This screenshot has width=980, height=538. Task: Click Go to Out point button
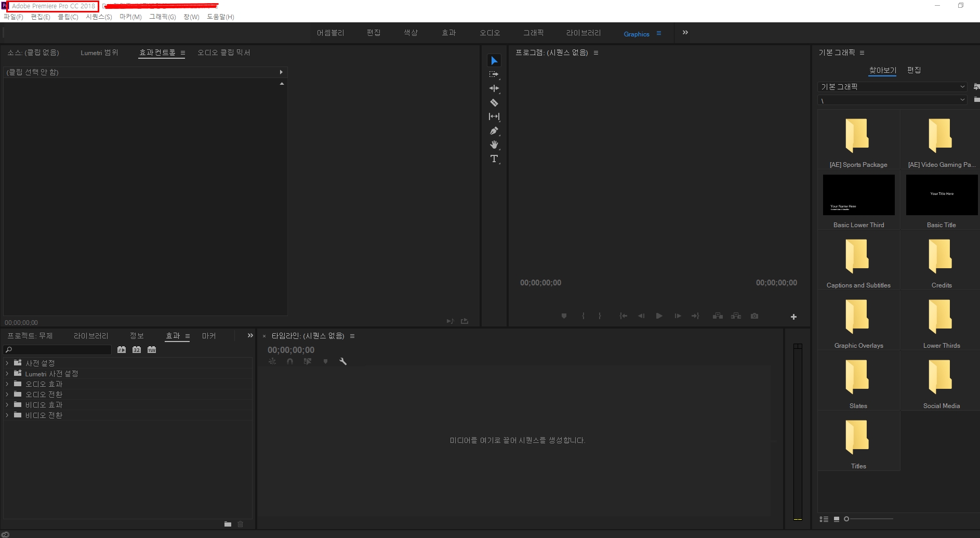point(695,316)
